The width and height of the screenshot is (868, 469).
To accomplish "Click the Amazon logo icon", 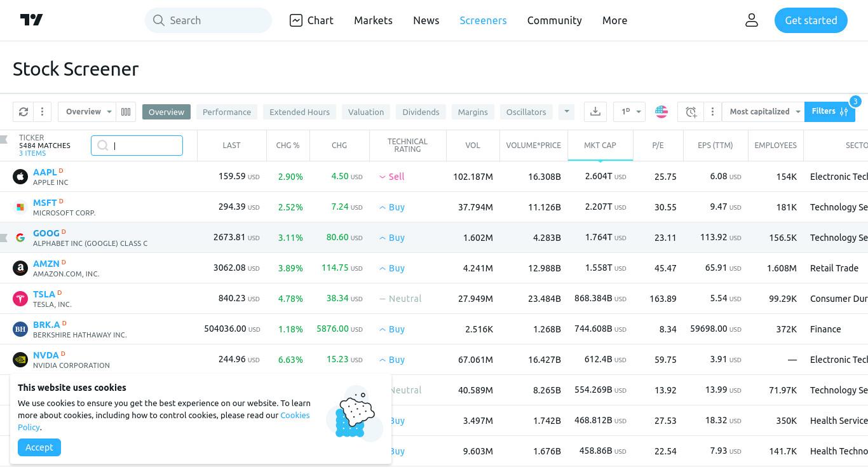I will 20,268.
